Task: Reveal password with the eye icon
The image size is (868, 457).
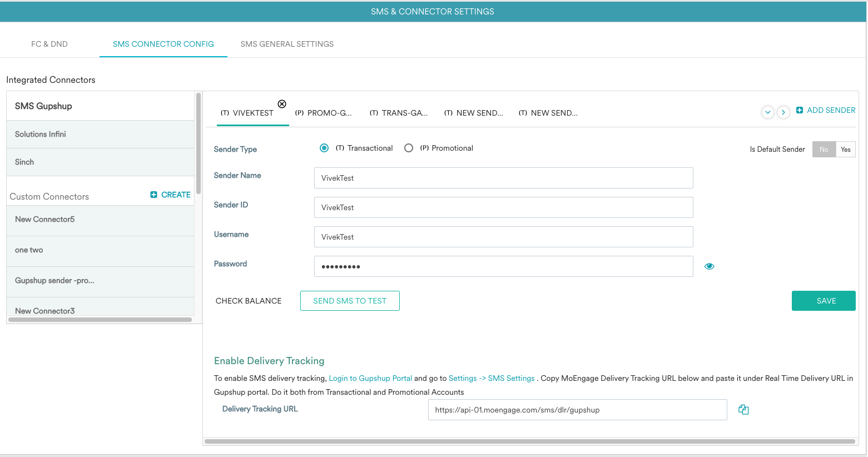Action: [x=709, y=266]
